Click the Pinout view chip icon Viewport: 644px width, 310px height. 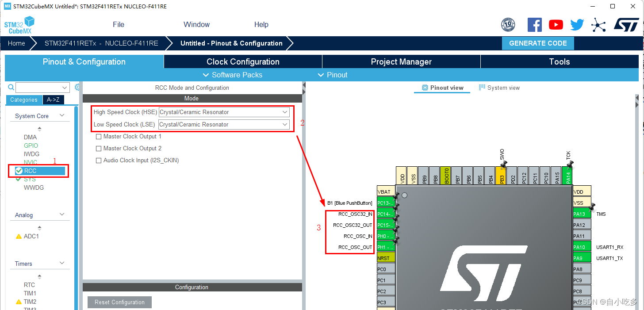(x=425, y=88)
